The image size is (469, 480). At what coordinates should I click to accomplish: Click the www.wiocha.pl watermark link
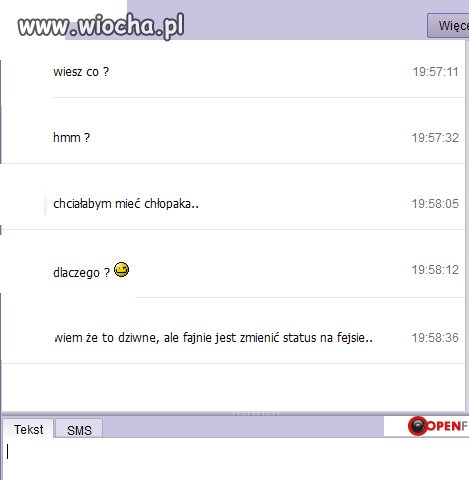pos(101,25)
